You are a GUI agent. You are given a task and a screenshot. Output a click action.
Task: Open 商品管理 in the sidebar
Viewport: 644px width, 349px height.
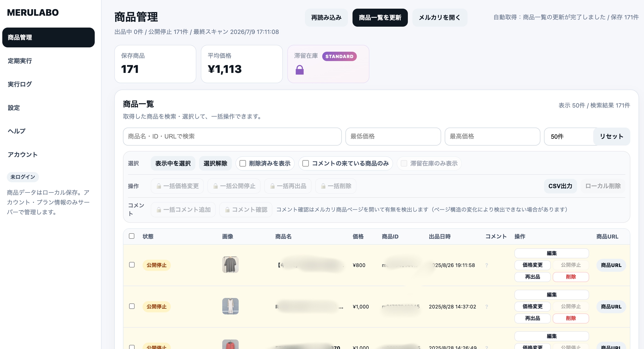(x=48, y=37)
